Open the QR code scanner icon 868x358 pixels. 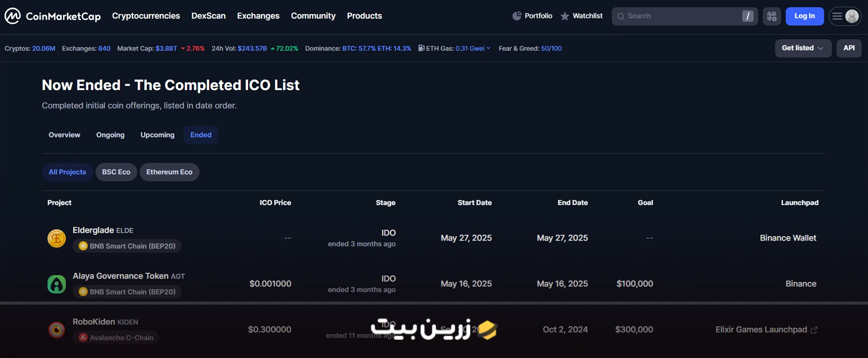pos(772,16)
